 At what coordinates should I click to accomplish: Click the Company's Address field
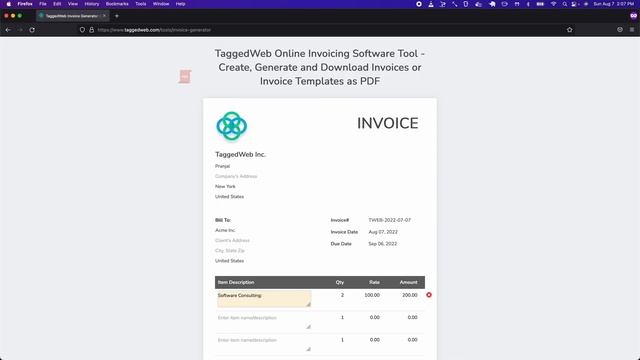[x=236, y=176]
